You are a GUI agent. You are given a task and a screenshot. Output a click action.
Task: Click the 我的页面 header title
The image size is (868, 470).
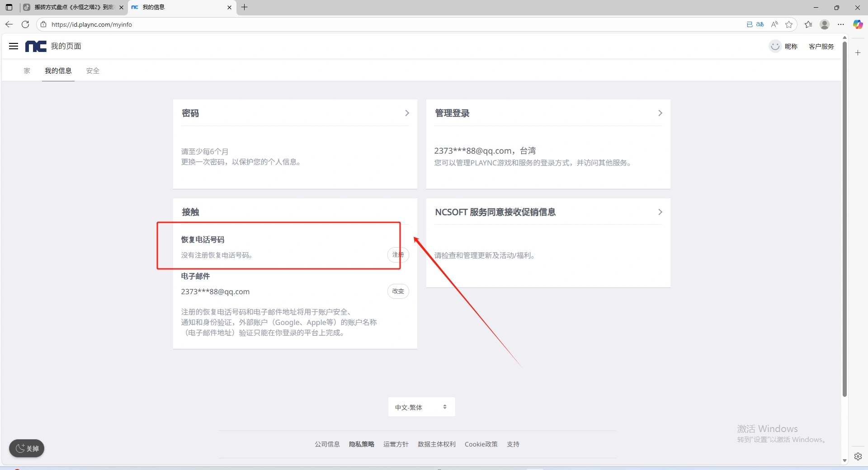point(66,46)
